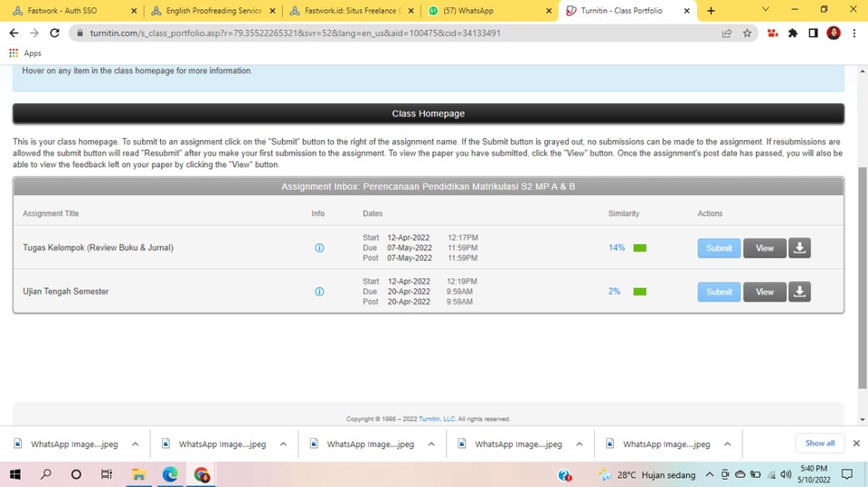This screenshot has width=868, height=487.
Task: Expand options for fifth WhatsApp Image download
Action: click(727, 444)
